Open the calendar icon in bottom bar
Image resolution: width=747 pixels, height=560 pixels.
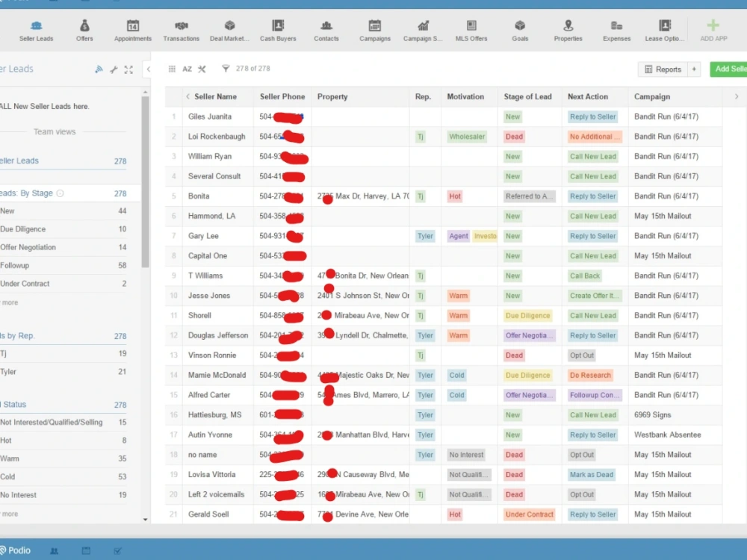(86, 551)
